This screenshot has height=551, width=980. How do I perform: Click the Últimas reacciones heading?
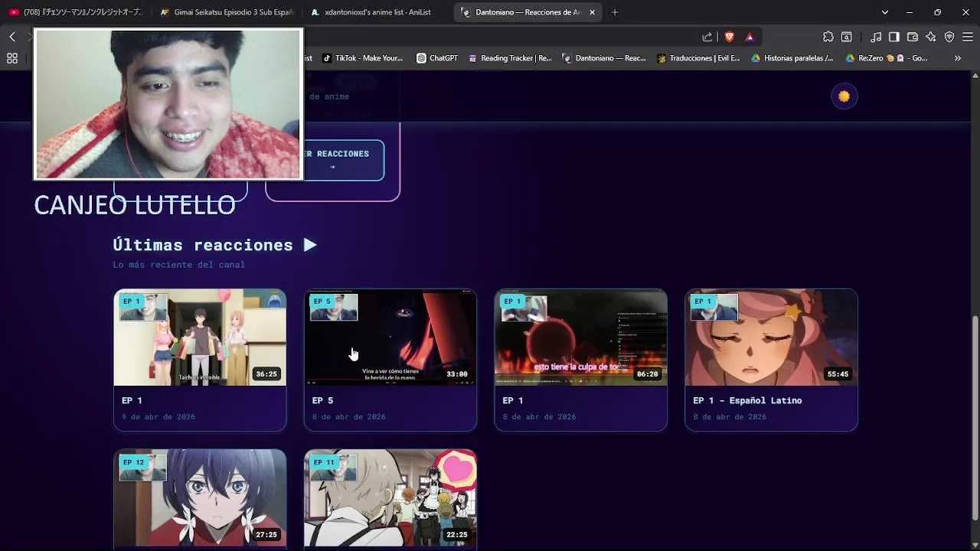pyautogui.click(x=203, y=245)
